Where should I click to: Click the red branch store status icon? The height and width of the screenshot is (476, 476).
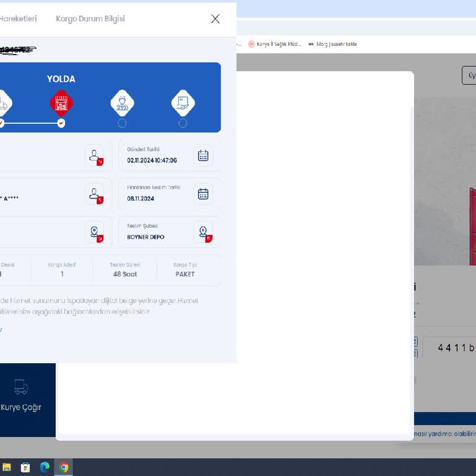point(61,103)
